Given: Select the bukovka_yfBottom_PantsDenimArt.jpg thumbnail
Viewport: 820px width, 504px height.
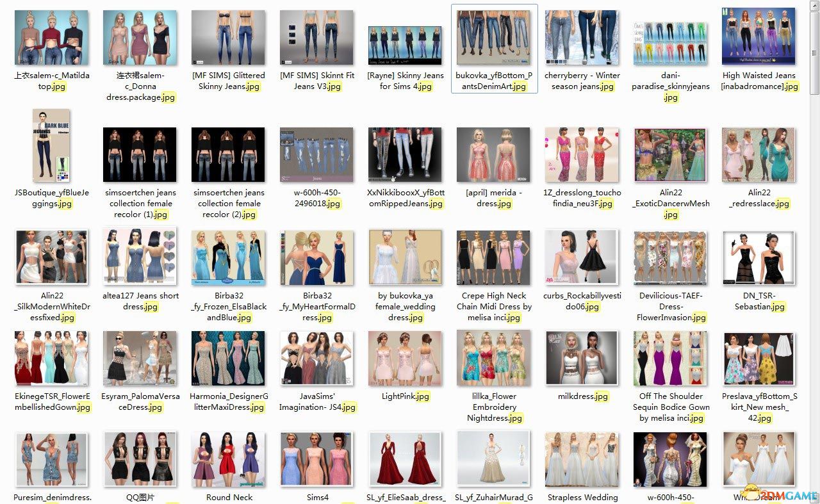Looking at the screenshot, I should (x=493, y=37).
